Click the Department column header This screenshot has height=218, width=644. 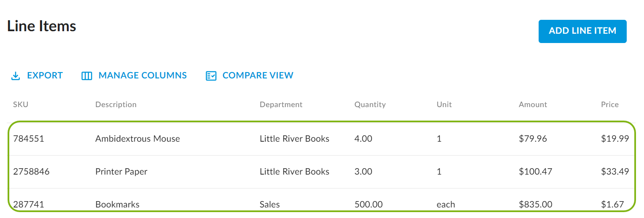click(x=281, y=105)
